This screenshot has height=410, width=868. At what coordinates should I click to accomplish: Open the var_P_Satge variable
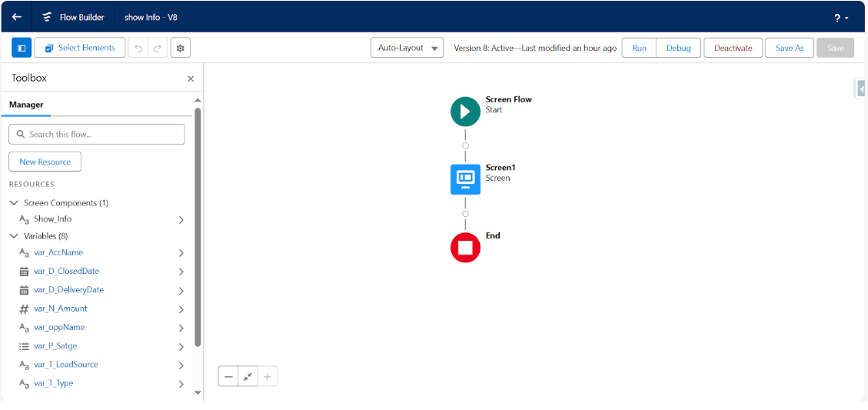[55, 345]
